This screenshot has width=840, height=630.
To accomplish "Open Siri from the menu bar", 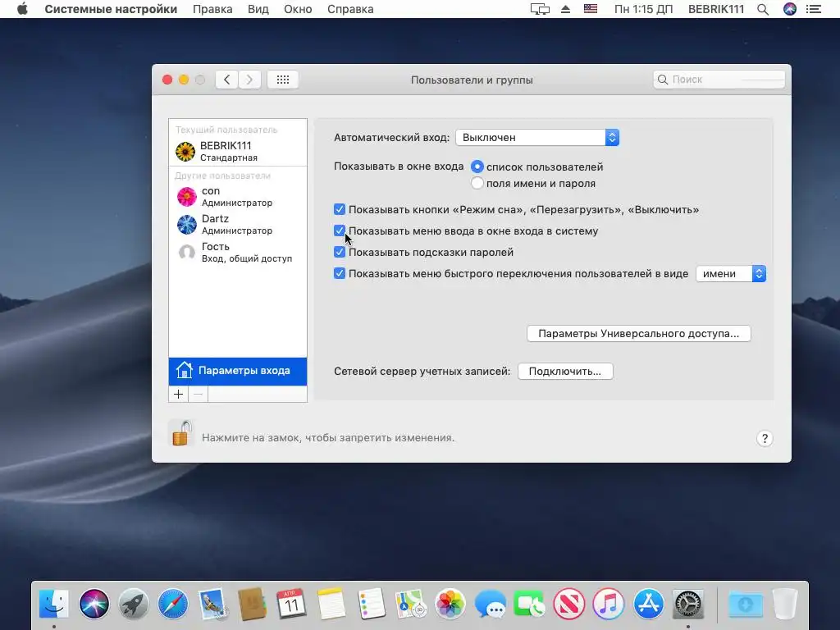I will click(x=790, y=9).
